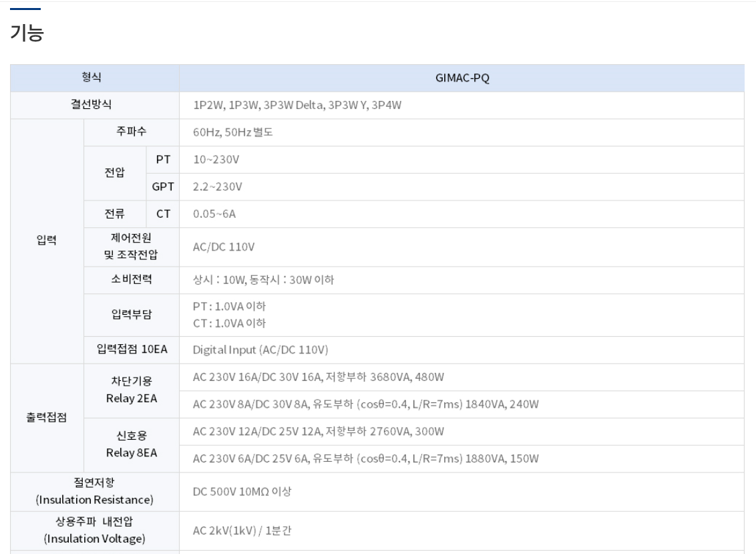Click the '소비전력' label cell
The height and width of the screenshot is (554, 756).
131,279
